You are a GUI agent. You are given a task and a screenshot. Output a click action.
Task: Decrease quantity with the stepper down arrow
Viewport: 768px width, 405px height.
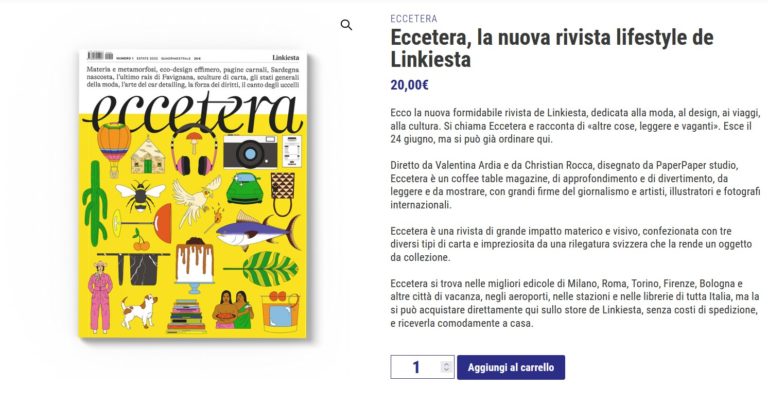click(446, 370)
